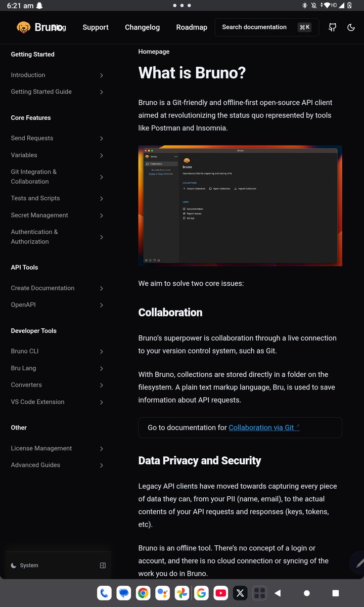This screenshot has width=364, height=607.
Task: Open the Messages app in dock
Action: [x=124, y=593]
